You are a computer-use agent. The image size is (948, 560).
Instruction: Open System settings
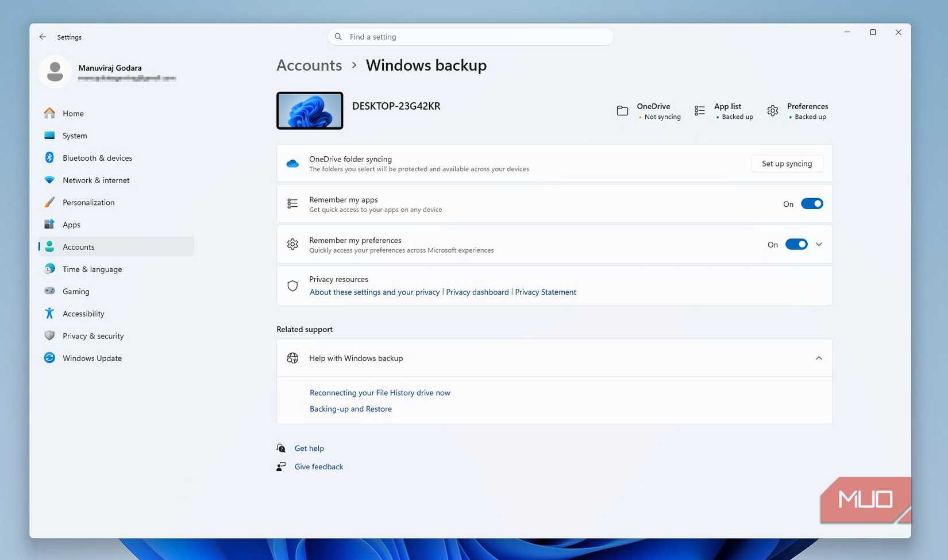[116, 136]
